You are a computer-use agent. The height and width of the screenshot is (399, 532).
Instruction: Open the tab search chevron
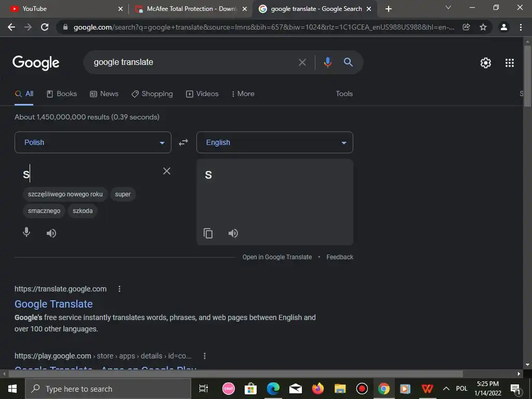pyautogui.click(x=448, y=7)
